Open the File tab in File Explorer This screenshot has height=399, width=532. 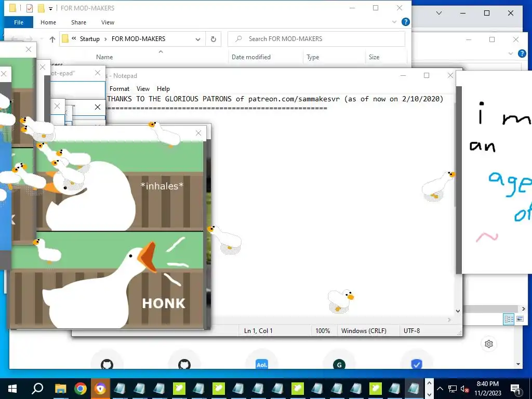[19, 22]
